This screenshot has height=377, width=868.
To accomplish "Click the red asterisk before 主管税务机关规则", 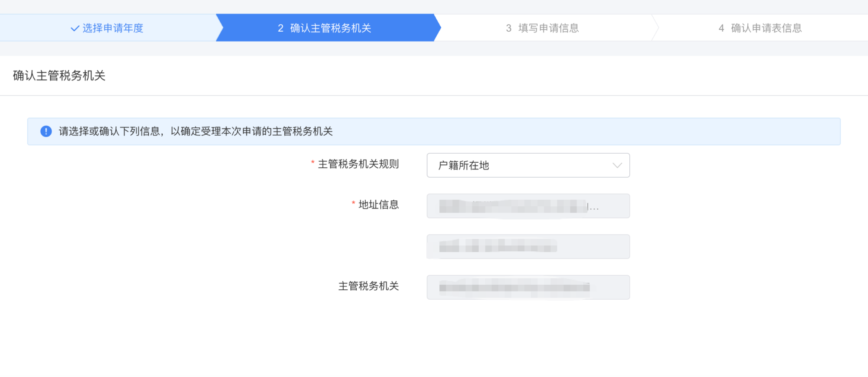I will pyautogui.click(x=312, y=163).
